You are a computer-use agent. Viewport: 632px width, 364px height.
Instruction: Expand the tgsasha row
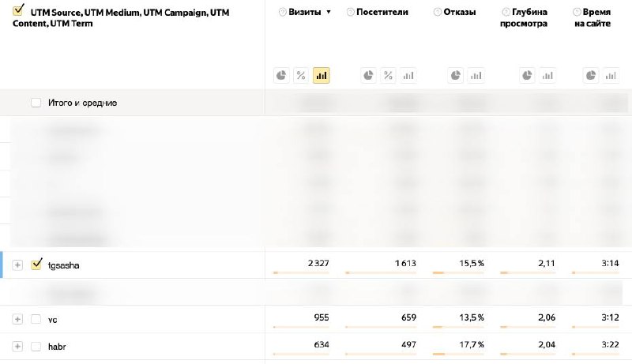coord(17,265)
